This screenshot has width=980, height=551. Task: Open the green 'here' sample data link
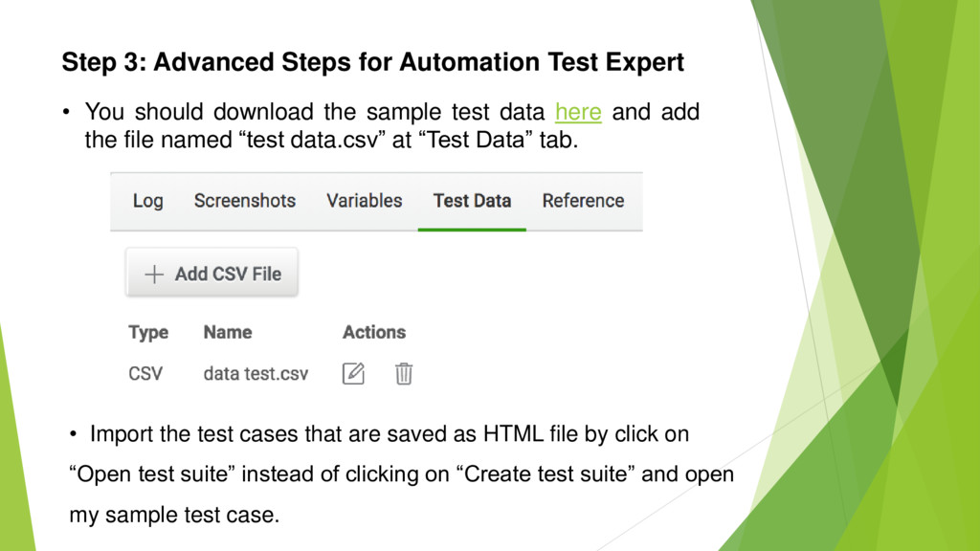point(578,113)
